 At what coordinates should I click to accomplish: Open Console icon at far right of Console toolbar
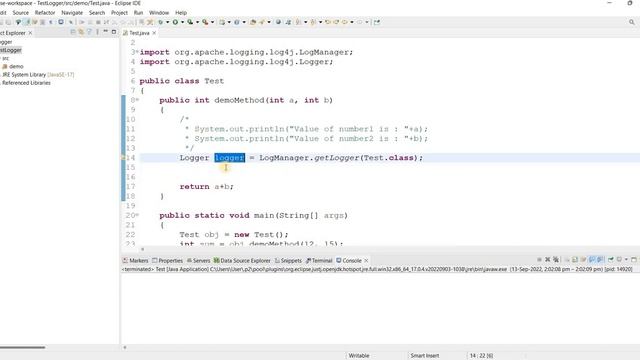[634, 260]
